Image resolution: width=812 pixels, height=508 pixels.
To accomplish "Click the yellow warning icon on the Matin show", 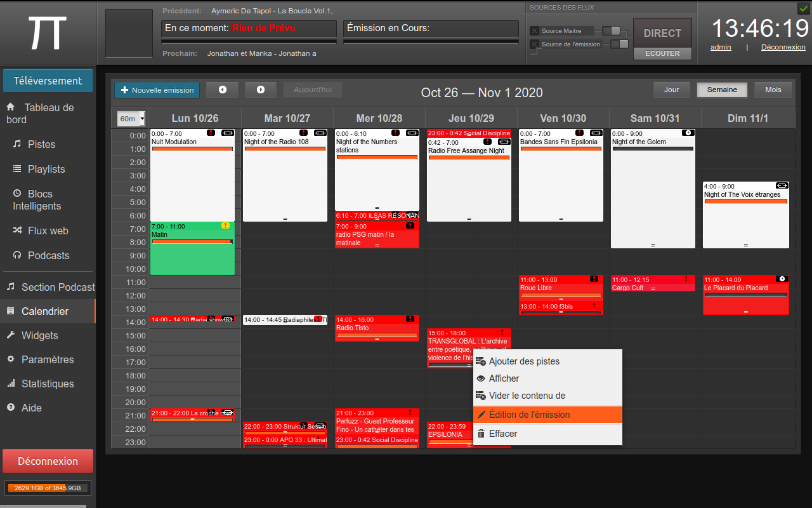I will [x=225, y=225].
